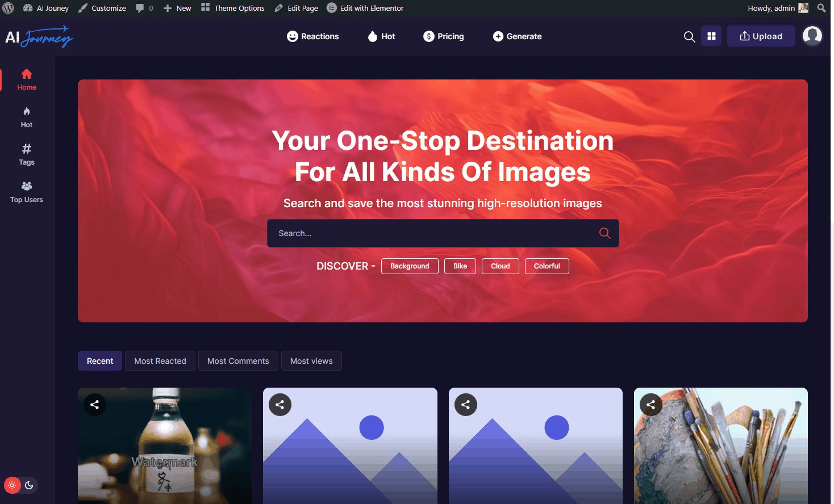Go to the Pricing page
The height and width of the screenshot is (504, 834).
coord(444,36)
